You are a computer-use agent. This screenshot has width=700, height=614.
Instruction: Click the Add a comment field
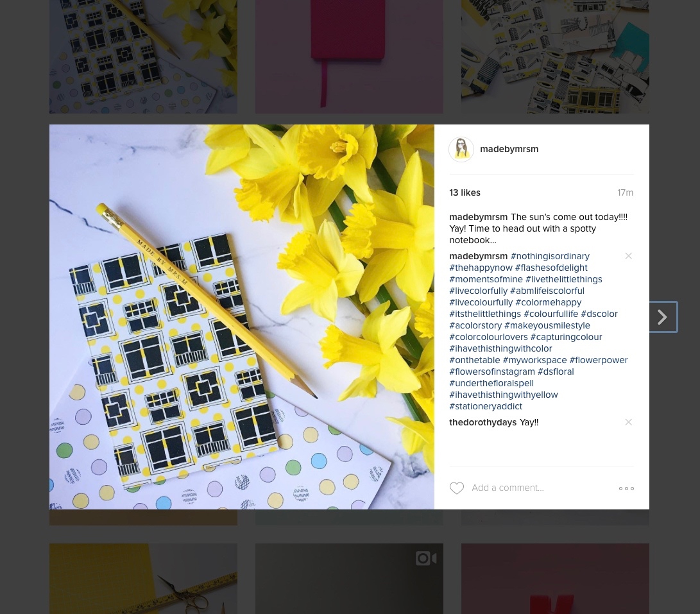tap(540, 488)
